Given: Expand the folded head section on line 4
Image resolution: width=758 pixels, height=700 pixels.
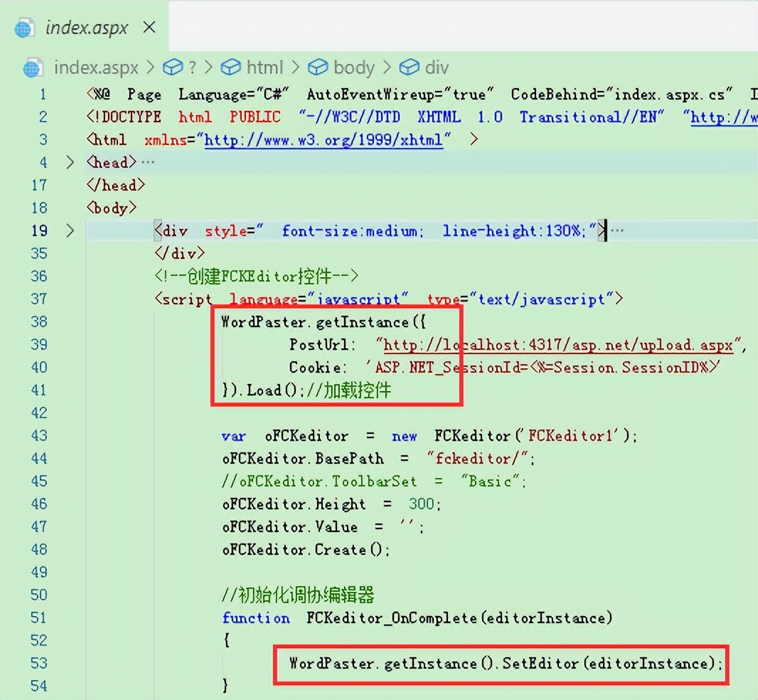Looking at the screenshot, I should click(x=70, y=162).
